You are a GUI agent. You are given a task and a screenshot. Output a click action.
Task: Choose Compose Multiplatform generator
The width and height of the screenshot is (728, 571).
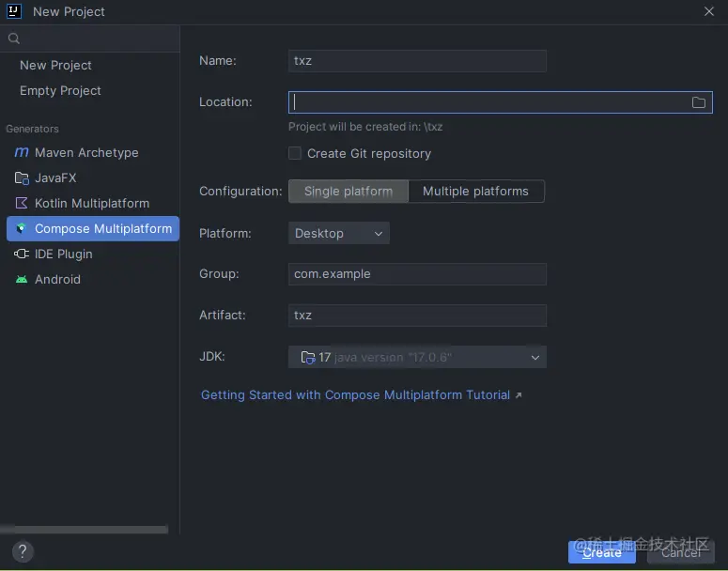coord(93,228)
